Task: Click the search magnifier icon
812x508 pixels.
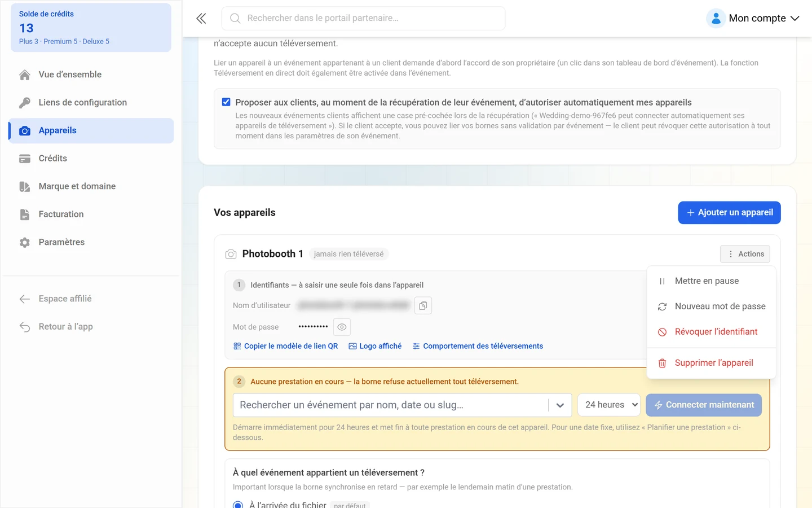Action: 235,18
